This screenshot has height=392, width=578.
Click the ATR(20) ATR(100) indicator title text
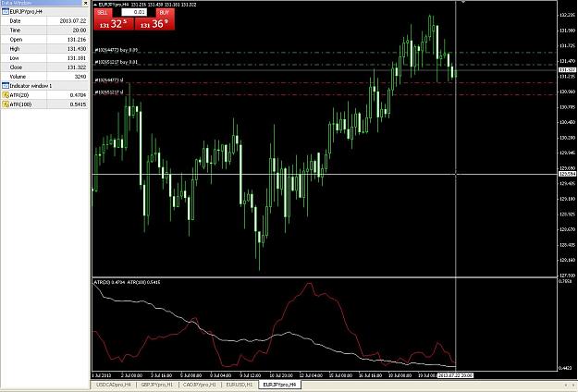[x=128, y=282]
